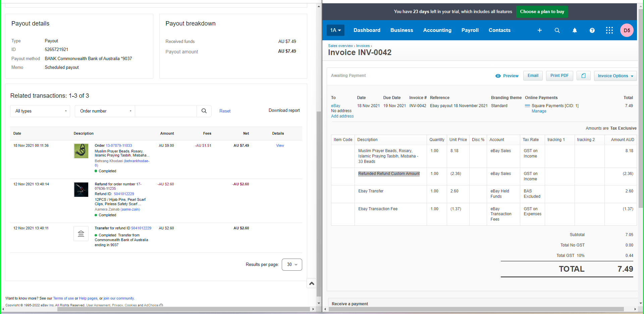Click Manage online payments link

click(x=539, y=111)
